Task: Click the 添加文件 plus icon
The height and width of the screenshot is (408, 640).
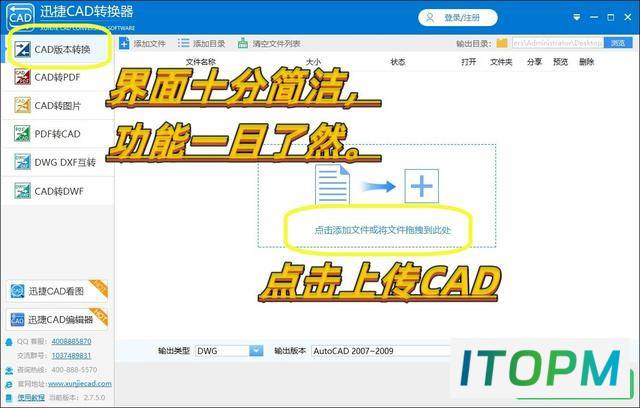Action: (x=124, y=43)
